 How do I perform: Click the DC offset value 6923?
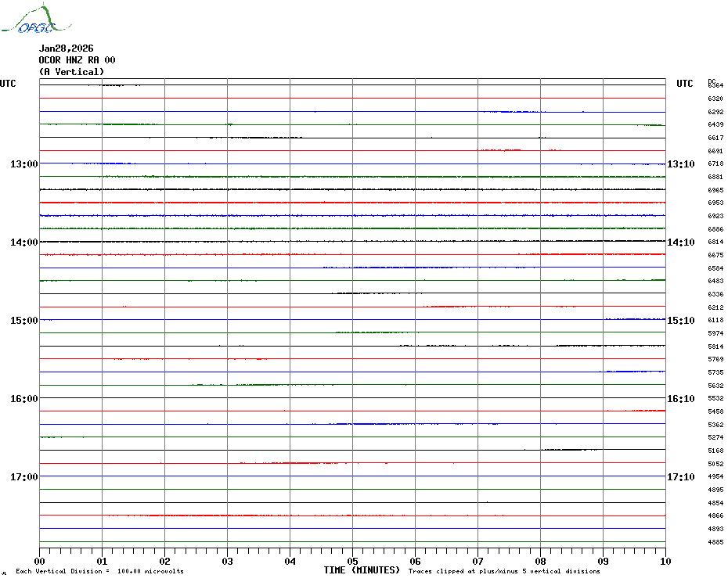tap(715, 216)
